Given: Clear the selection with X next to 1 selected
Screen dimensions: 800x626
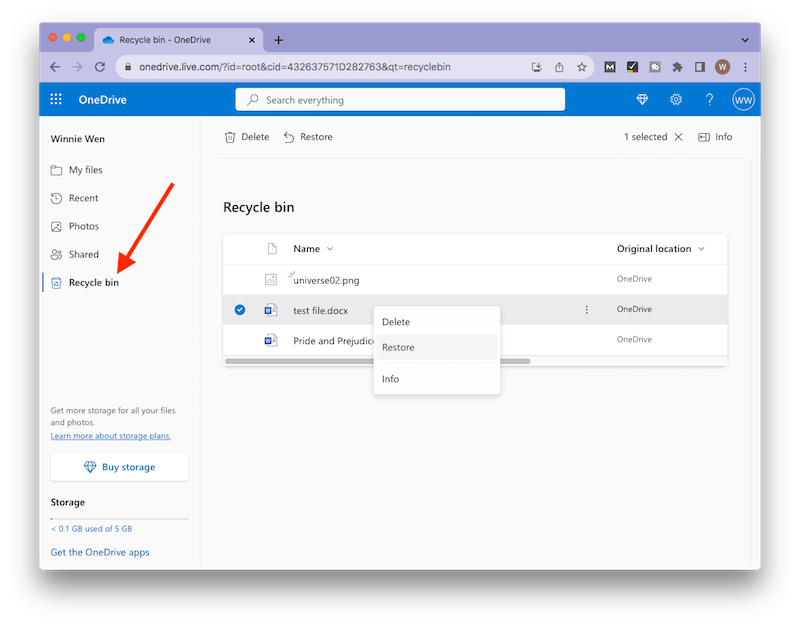Looking at the screenshot, I should pyautogui.click(x=678, y=137).
